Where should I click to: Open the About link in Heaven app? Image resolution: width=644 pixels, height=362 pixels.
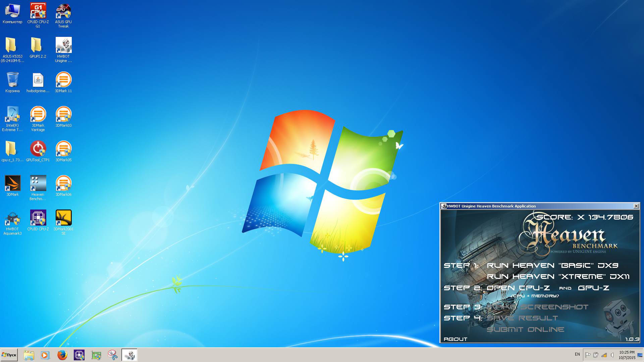pyautogui.click(x=455, y=339)
